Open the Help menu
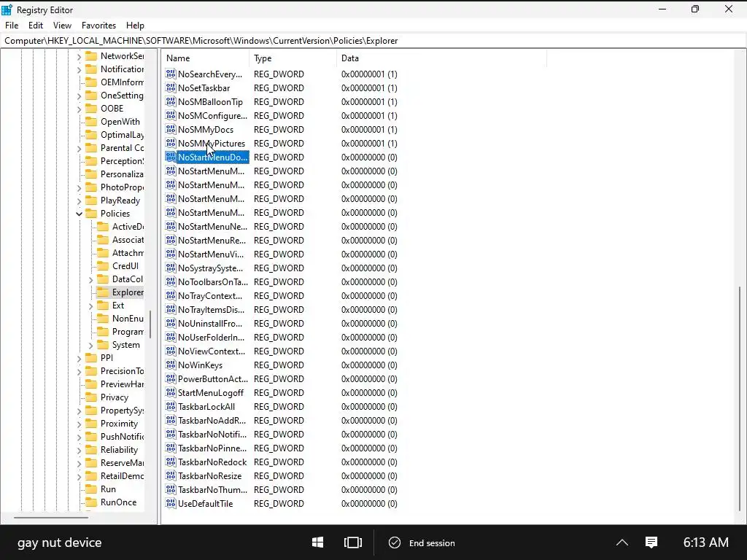Image resolution: width=747 pixels, height=560 pixels. [x=135, y=26]
